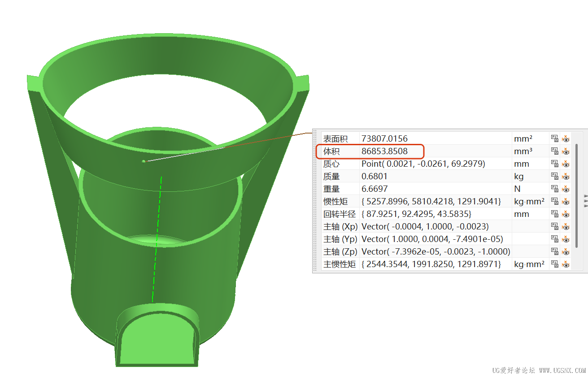Image resolution: width=588 pixels, height=376 pixels.
Task: Hide the 体积 annotation using its eye toggle
Action: point(566,151)
